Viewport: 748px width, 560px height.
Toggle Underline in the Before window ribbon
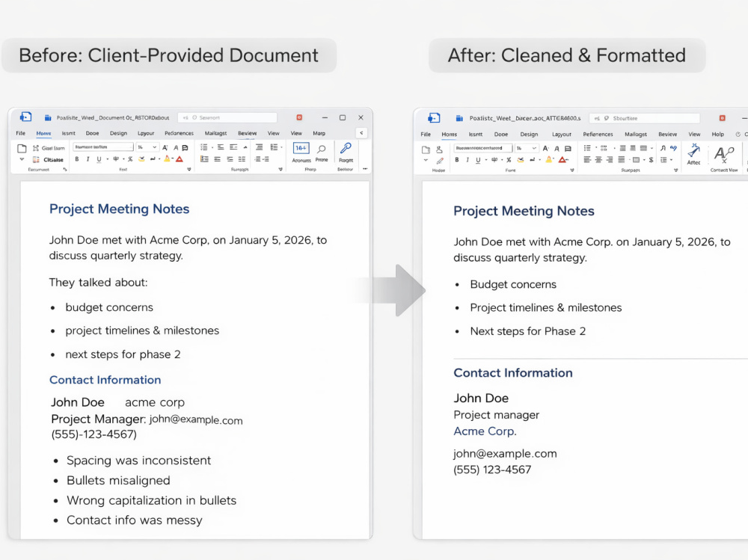click(99, 159)
